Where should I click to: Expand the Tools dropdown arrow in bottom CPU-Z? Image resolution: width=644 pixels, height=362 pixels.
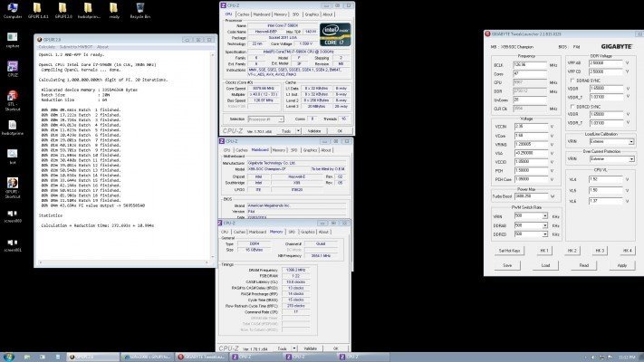point(294,348)
